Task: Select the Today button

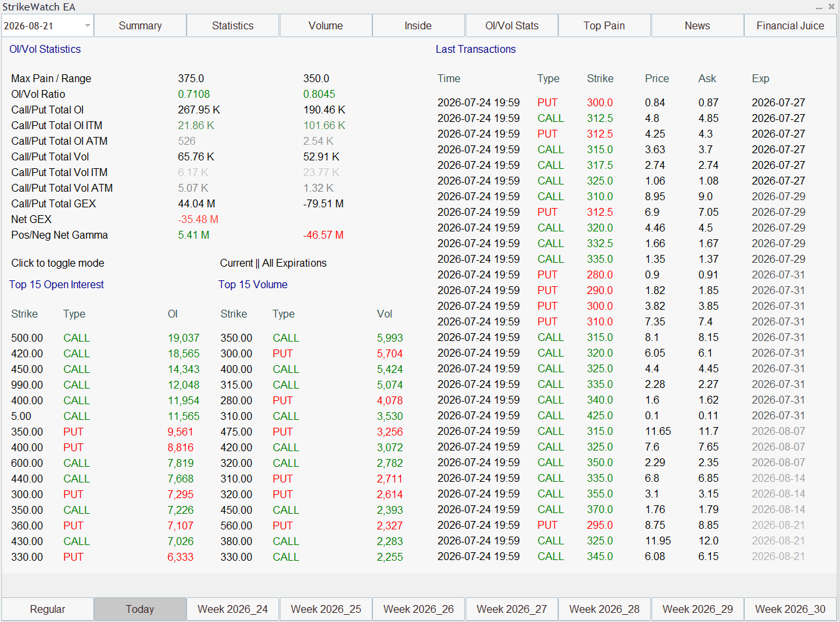Action: pyautogui.click(x=140, y=609)
